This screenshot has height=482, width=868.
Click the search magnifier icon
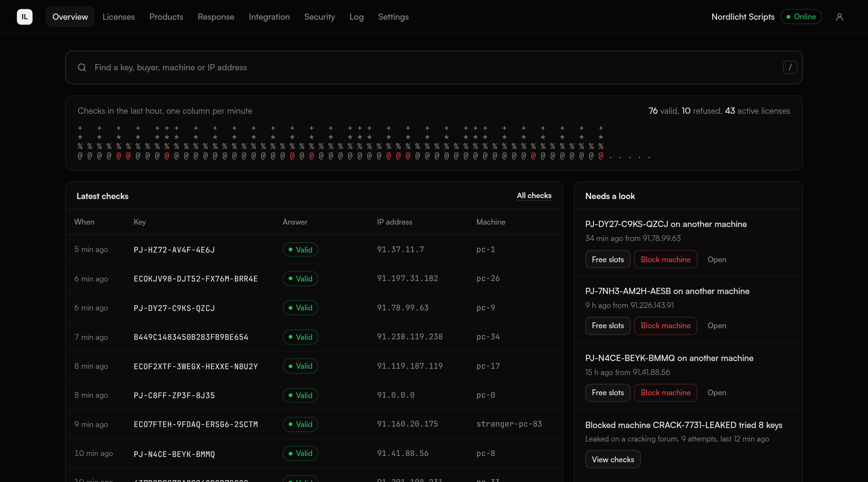pos(82,67)
